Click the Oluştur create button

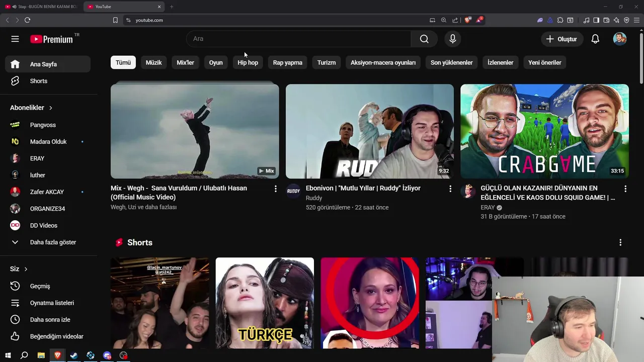(562, 39)
